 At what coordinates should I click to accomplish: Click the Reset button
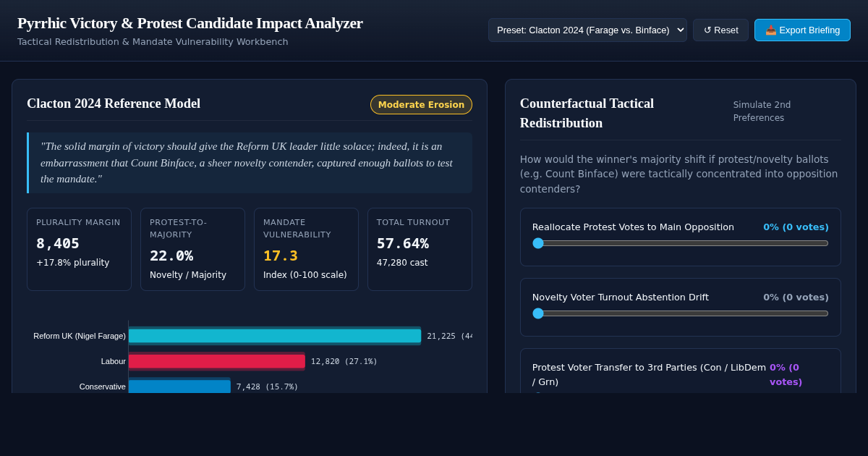point(720,30)
